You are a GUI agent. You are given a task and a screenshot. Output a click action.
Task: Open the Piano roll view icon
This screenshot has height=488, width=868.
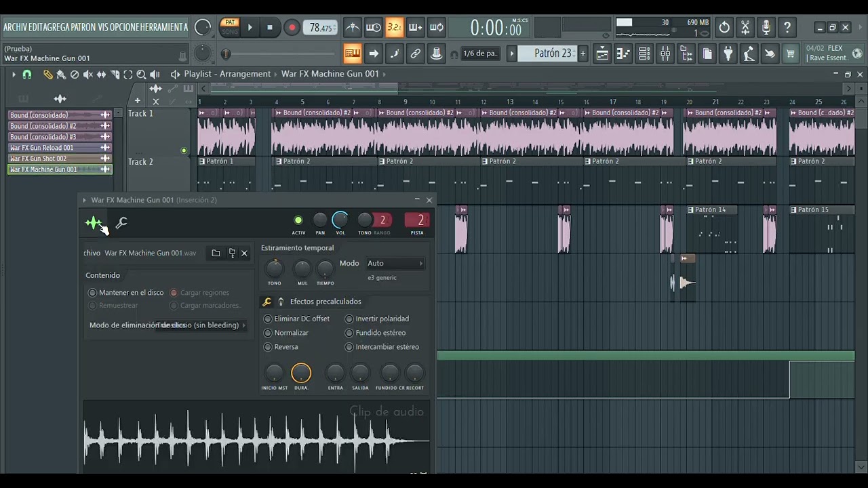623,54
